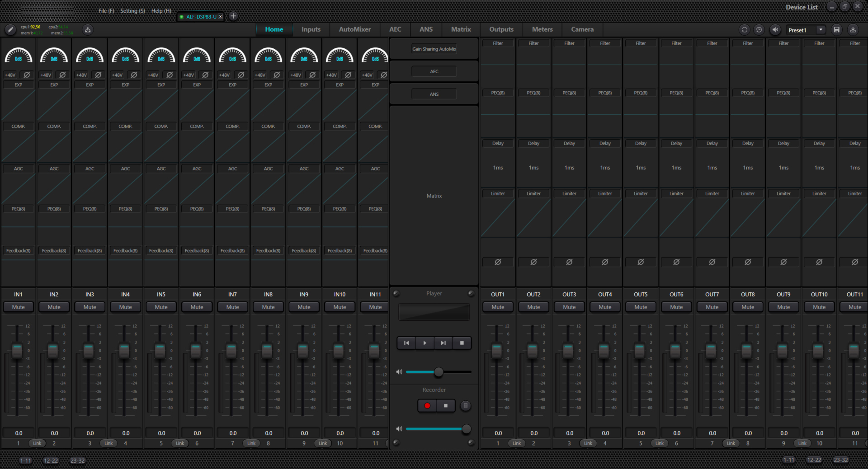Toggle phase invert on OUT5

tap(641, 262)
